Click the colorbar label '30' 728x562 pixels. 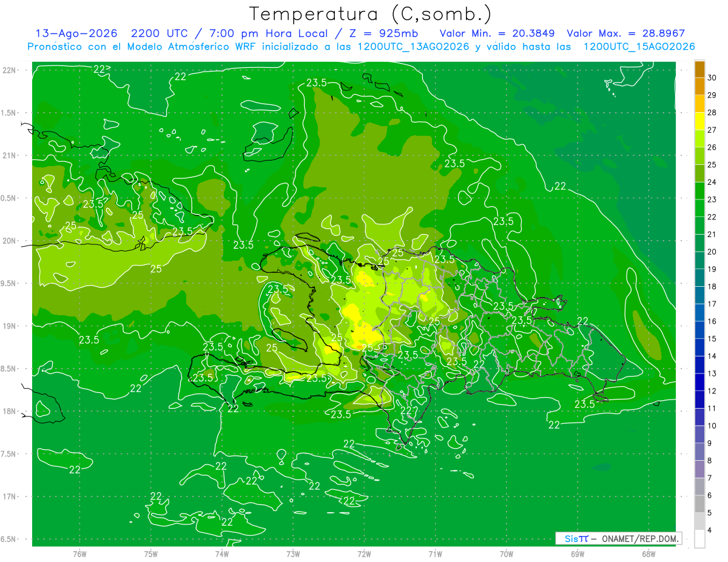(712, 78)
